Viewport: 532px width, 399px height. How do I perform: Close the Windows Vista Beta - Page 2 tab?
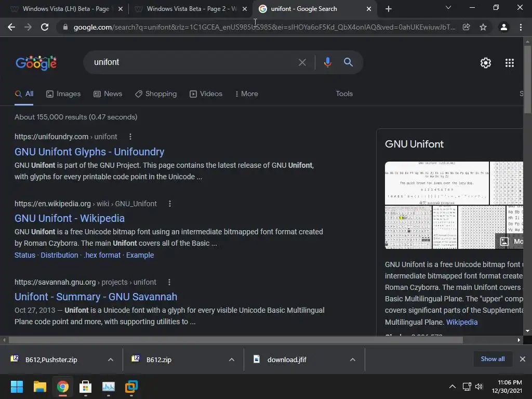[245, 9]
